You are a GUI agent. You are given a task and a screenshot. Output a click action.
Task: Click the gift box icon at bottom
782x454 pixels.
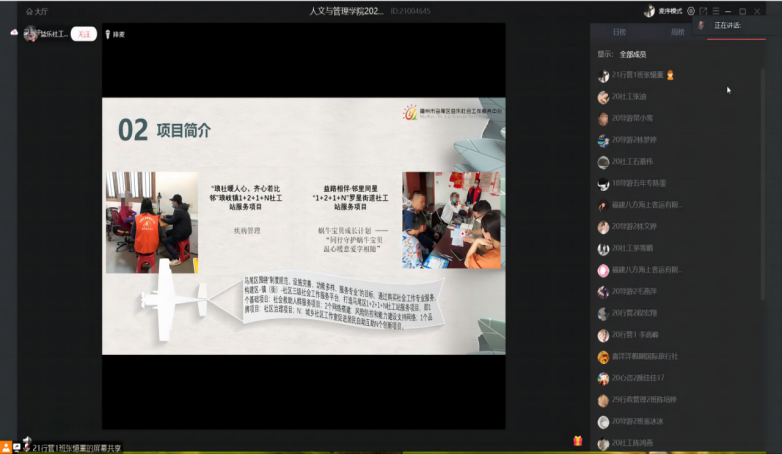click(577, 441)
